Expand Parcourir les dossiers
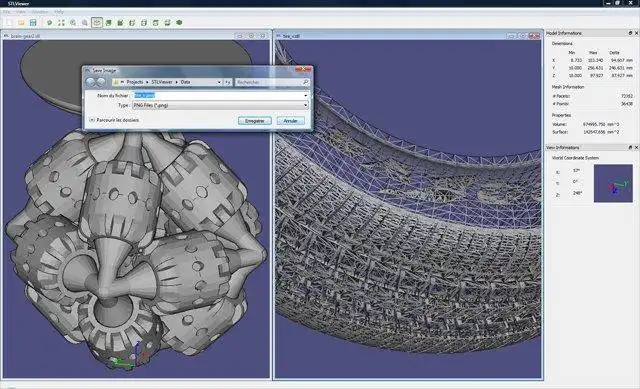Image resolution: width=640 pixels, height=389 pixels. click(x=114, y=120)
